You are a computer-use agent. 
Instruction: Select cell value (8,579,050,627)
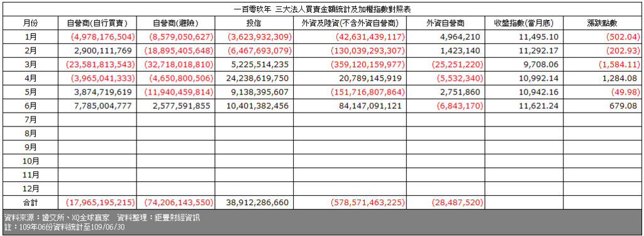click(180, 37)
